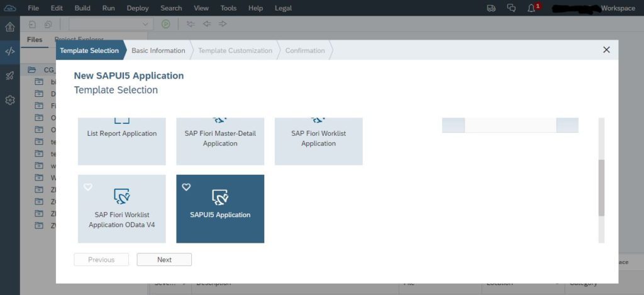Open the Home perspective in sidebar
The image size is (644, 295).
(10, 27)
